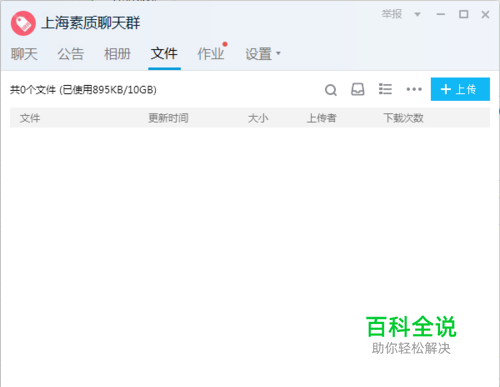Sort by 下载次数 column header
The image size is (500, 387).
pyautogui.click(x=403, y=118)
